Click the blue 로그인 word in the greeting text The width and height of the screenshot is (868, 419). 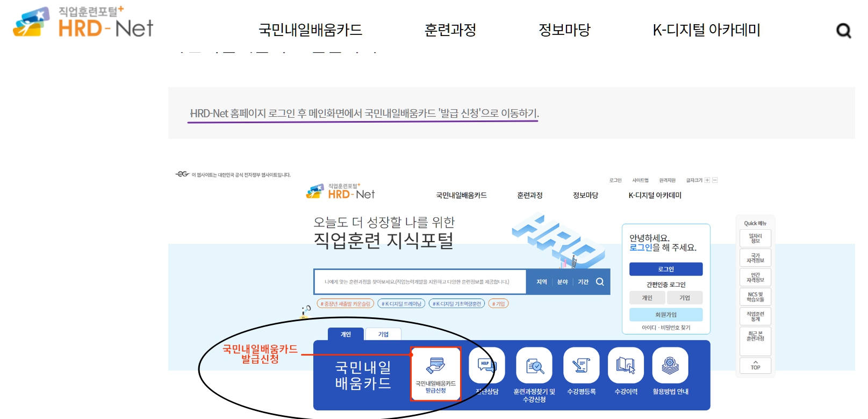click(x=641, y=247)
